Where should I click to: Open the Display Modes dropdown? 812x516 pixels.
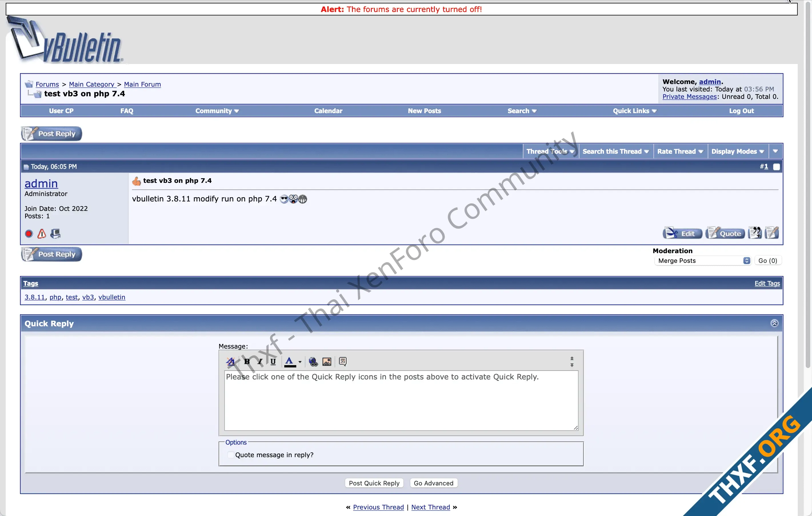pyautogui.click(x=738, y=151)
